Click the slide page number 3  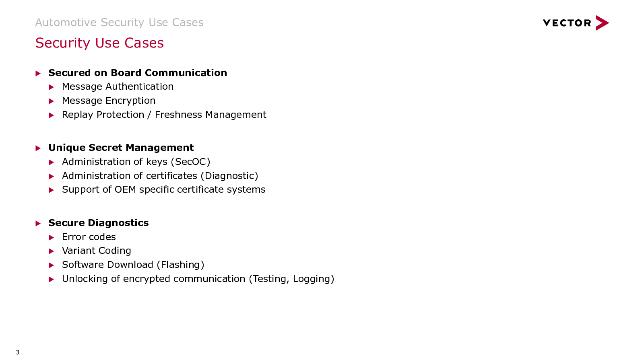[x=17, y=352]
